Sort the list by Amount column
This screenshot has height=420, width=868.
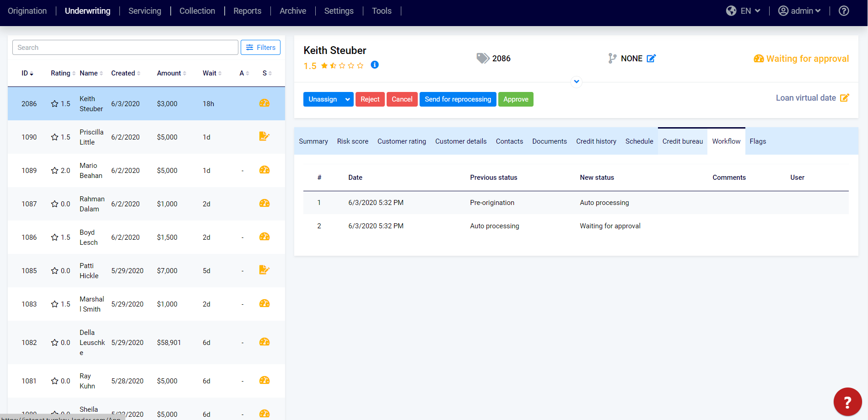171,73
